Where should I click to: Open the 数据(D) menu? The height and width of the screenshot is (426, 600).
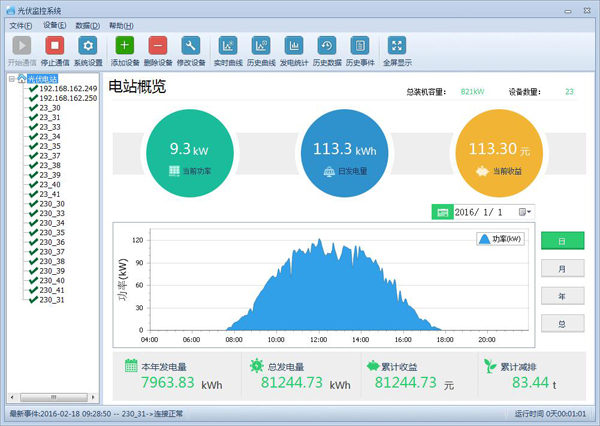pos(88,25)
